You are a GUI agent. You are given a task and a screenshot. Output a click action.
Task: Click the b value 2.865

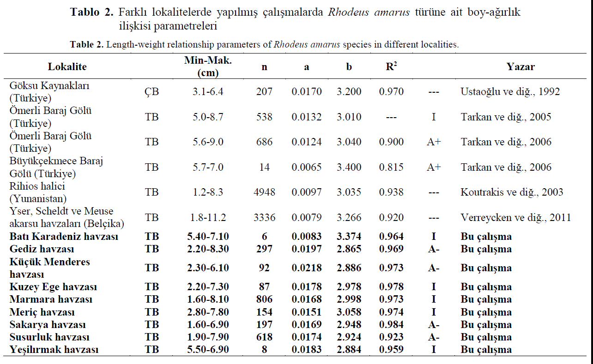(349, 249)
